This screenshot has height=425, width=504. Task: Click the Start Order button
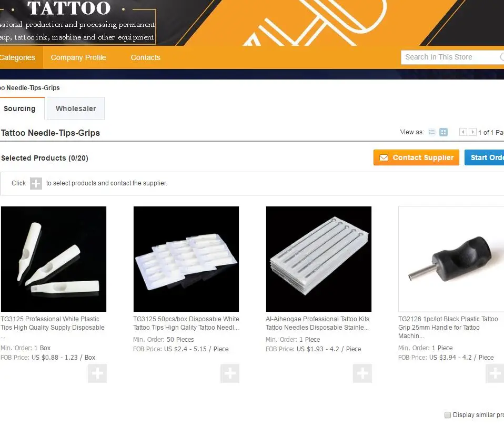(485, 157)
